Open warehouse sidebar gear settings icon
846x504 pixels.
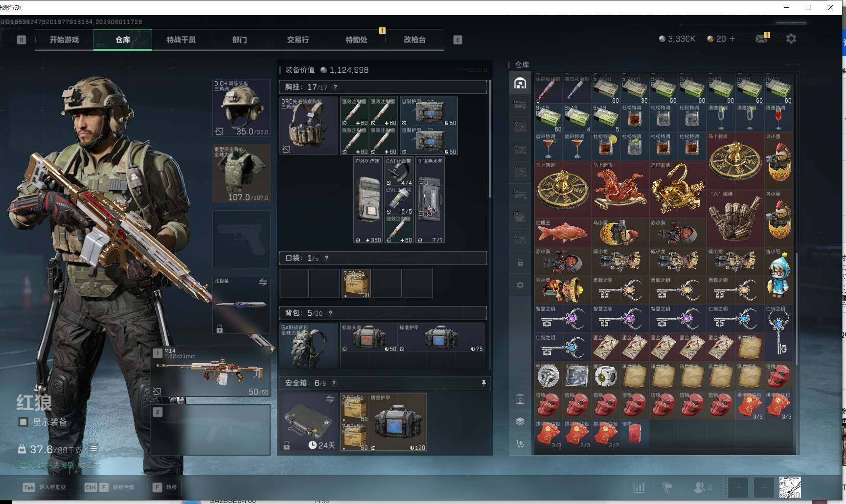coord(520,285)
